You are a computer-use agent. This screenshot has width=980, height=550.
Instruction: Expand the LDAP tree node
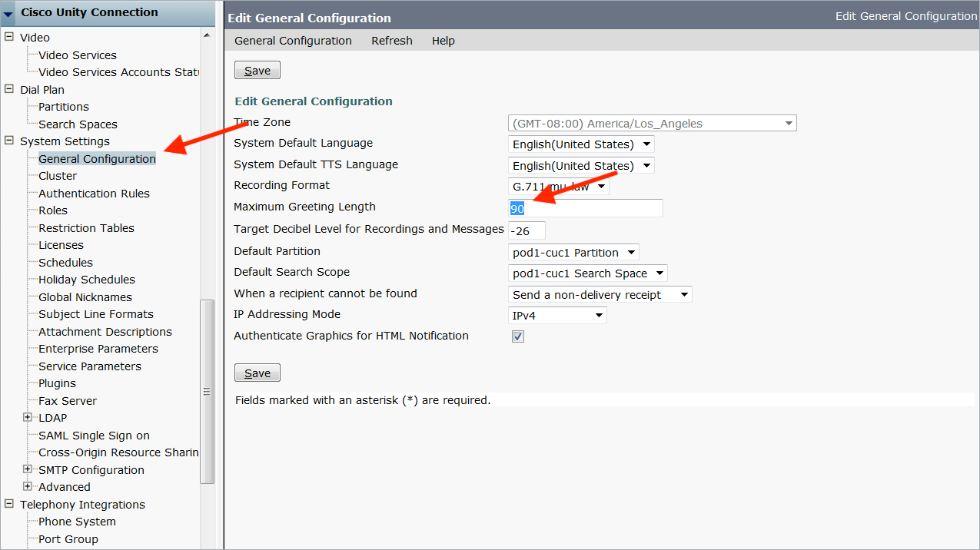point(28,417)
